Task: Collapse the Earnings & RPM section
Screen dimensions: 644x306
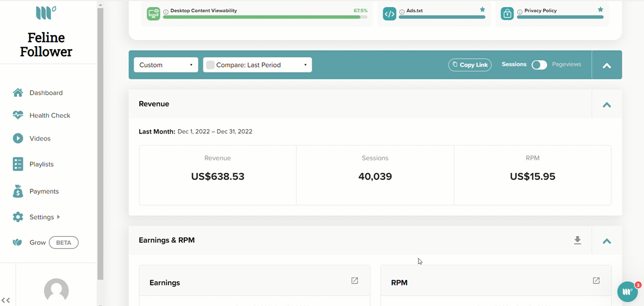Action: pyautogui.click(x=607, y=241)
